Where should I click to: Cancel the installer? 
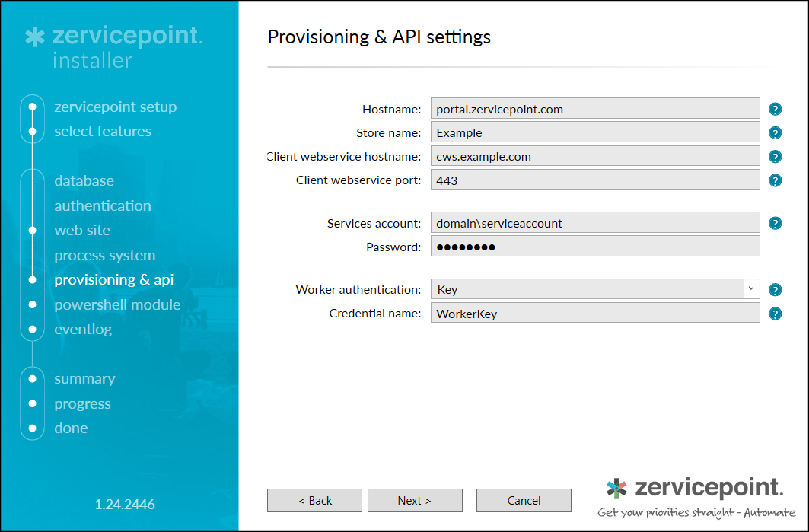click(524, 500)
